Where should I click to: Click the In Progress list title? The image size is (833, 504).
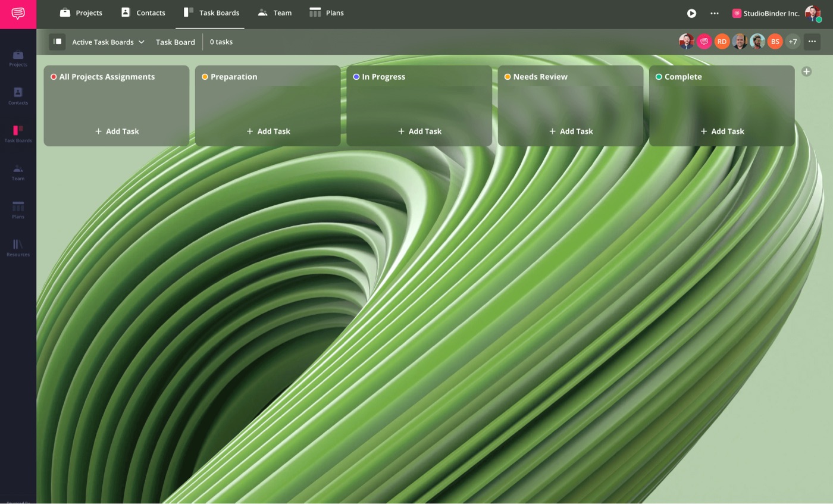pos(383,77)
